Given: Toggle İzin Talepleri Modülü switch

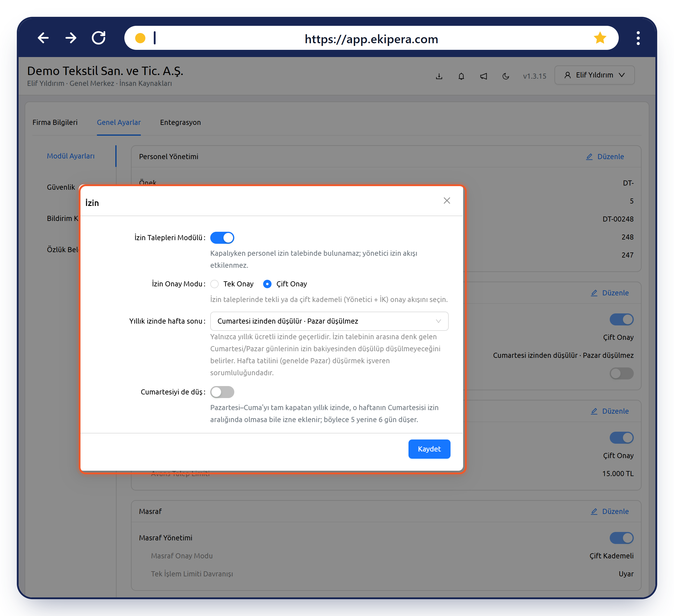Looking at the screenshot, I should click(x=222, y=237).
